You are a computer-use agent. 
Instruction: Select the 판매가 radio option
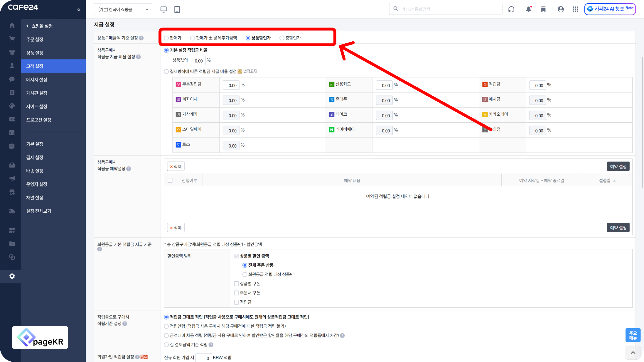166,38
